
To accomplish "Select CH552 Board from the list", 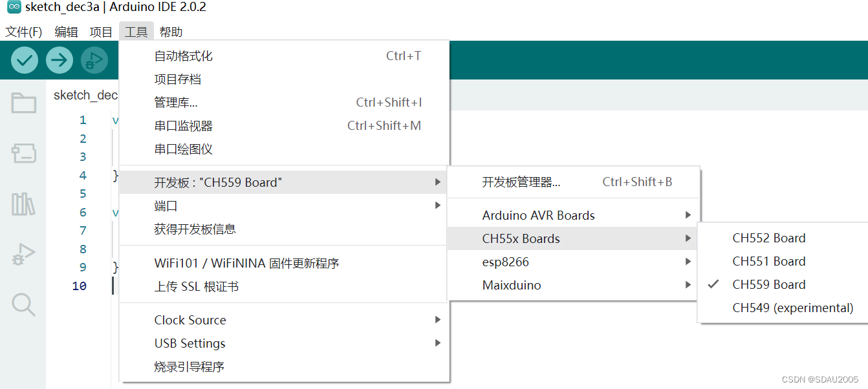I will [768, 238].
